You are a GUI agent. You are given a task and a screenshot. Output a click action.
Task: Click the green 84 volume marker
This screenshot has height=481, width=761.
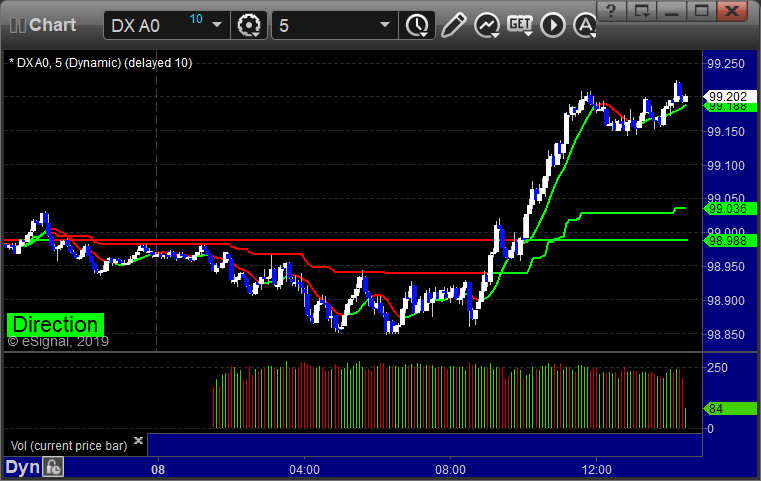(x=730, y=409)
